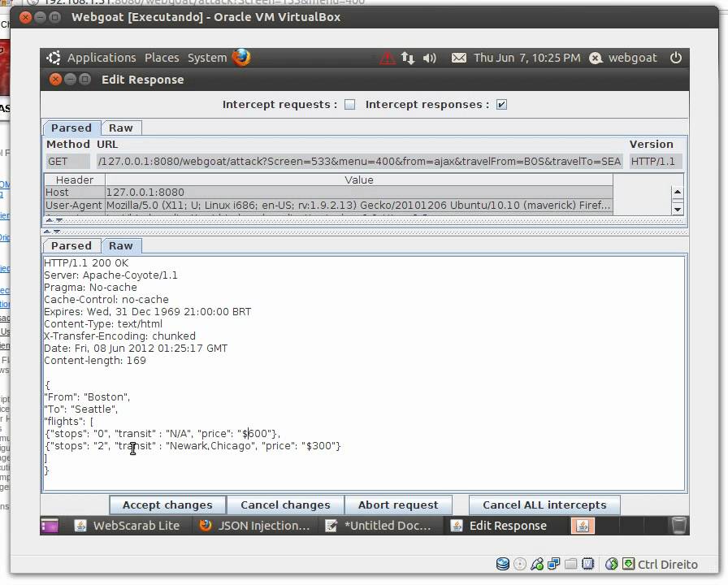Enable the Intercept requests checkbox
Viewport: 728px width, 585px height.
[x=349, y=105]
